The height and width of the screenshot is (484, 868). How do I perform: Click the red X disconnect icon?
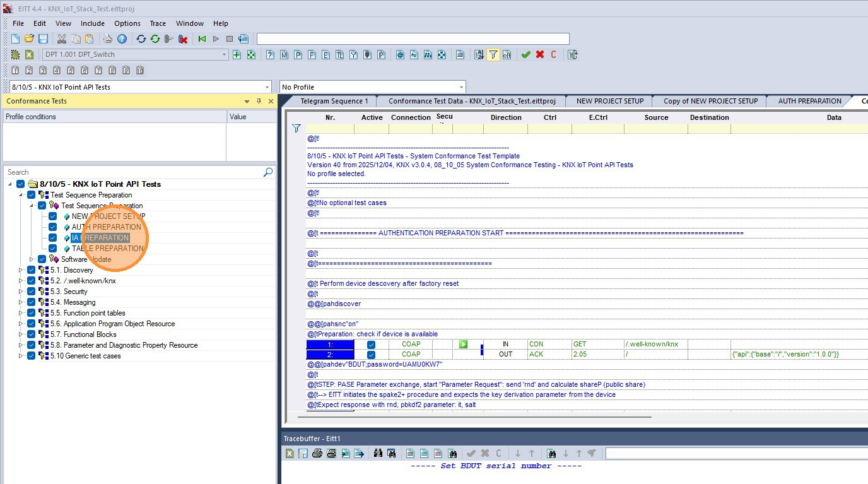coord(183,39)
